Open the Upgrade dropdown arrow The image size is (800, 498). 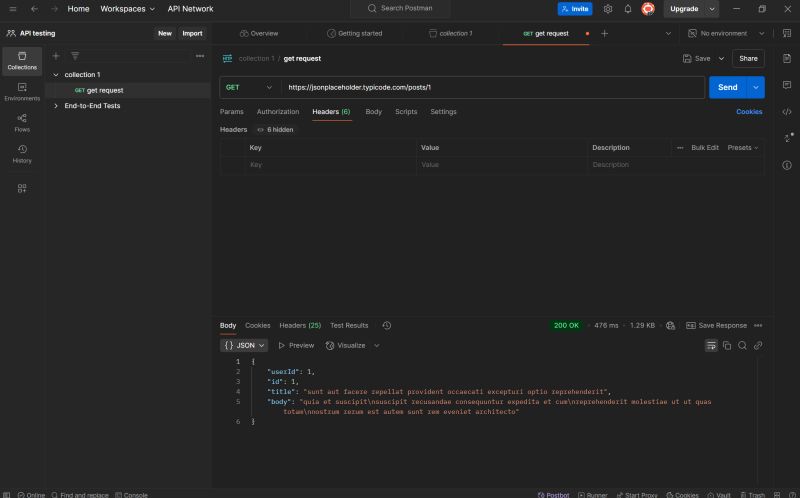pos(712,9)
